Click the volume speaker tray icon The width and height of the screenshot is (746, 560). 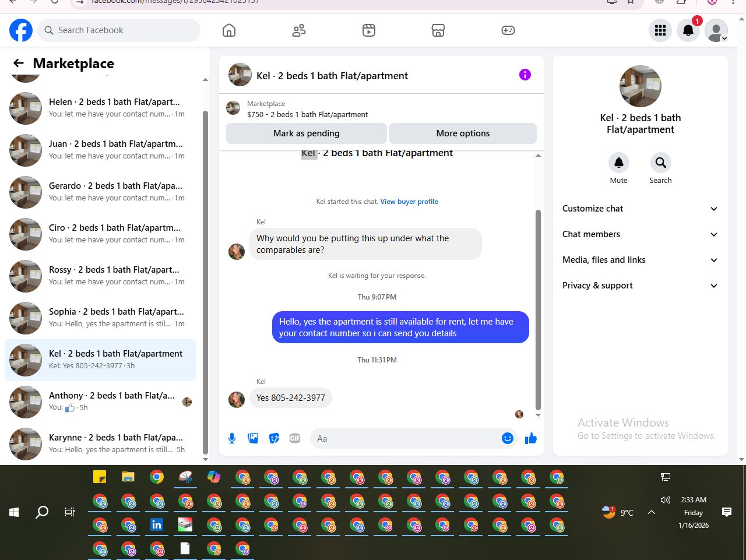666,500
